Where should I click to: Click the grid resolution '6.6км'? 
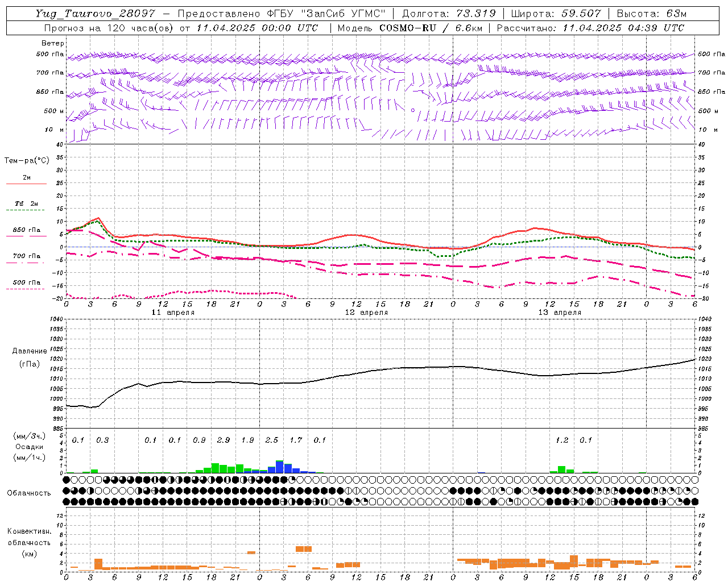470,28
